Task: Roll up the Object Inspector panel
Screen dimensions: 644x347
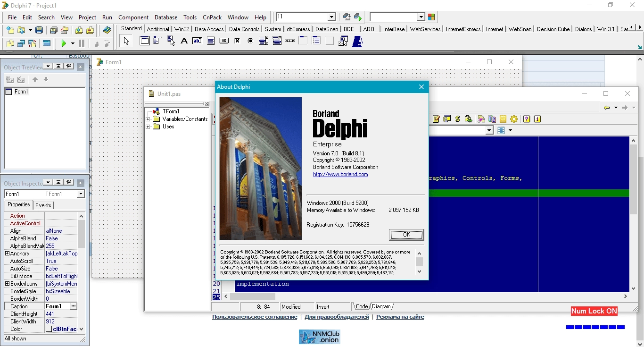Action: point(58,182)
